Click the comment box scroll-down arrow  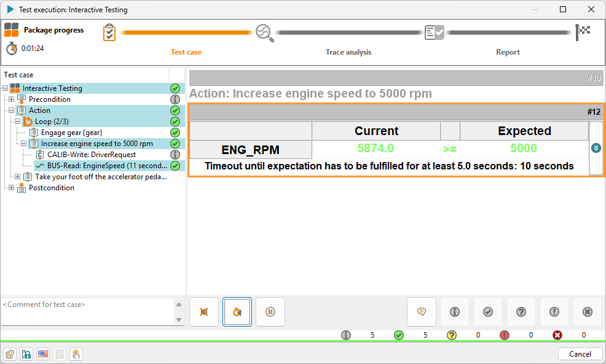(179, 320)
